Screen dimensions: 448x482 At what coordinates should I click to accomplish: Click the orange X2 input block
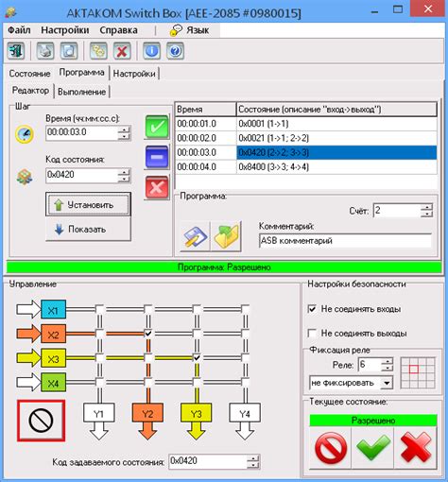(53, 334)
